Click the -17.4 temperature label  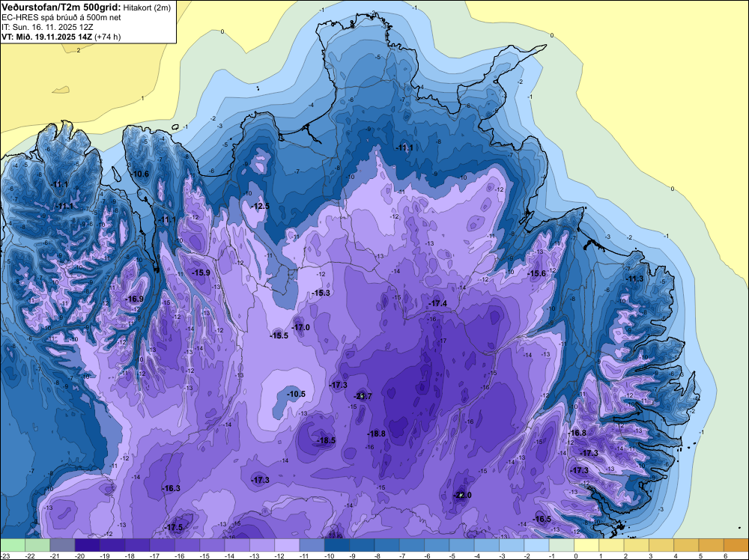(437, 304)
